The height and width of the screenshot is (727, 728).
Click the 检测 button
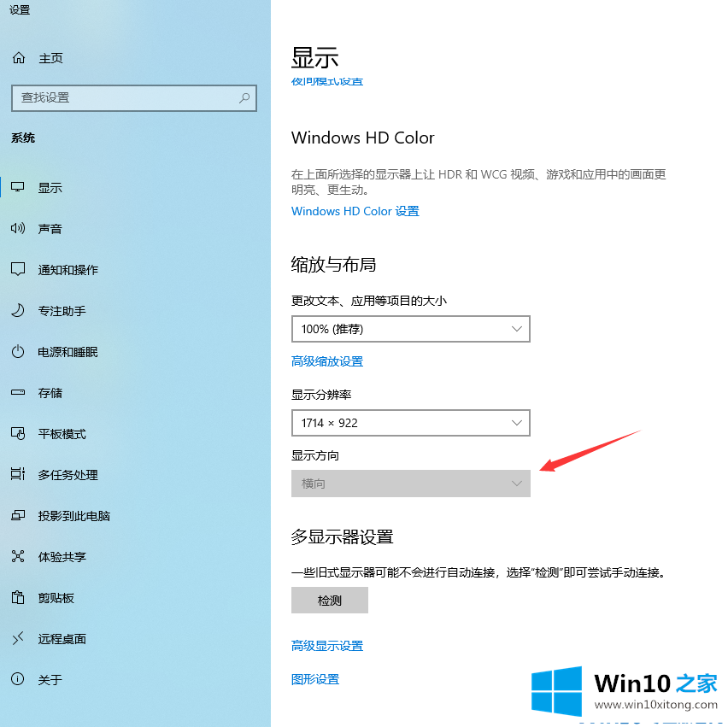(330, 601)
